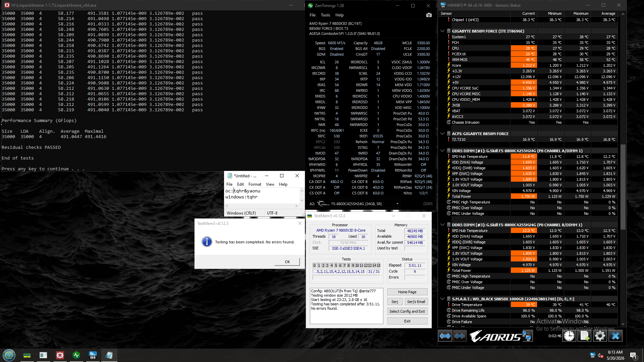
Task: Click the HWiNFO collapse columns arrows icon
Action: pos(460,336)
